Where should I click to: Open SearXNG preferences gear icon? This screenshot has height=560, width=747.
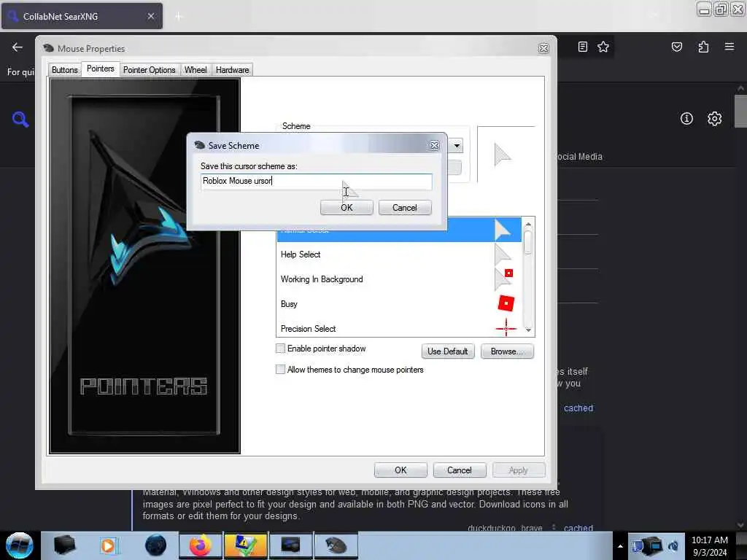714,119
